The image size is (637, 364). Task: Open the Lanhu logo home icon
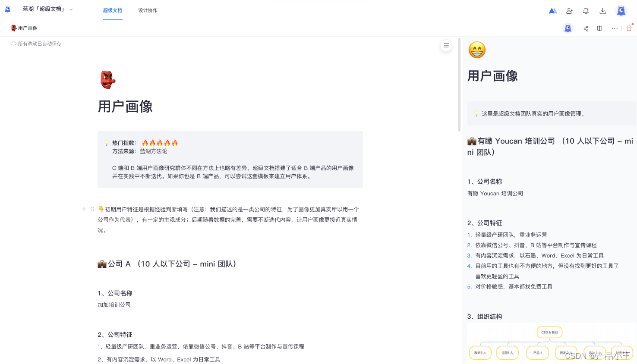[x=7, y=9]
